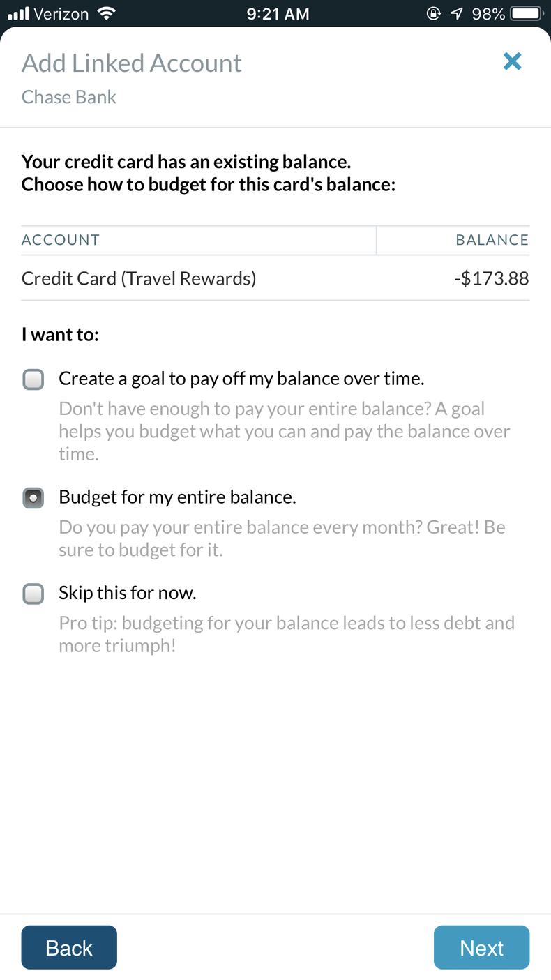Screen dimensions: 551x980
Task: Proceed with the Next button
Action: click(481, 947)
